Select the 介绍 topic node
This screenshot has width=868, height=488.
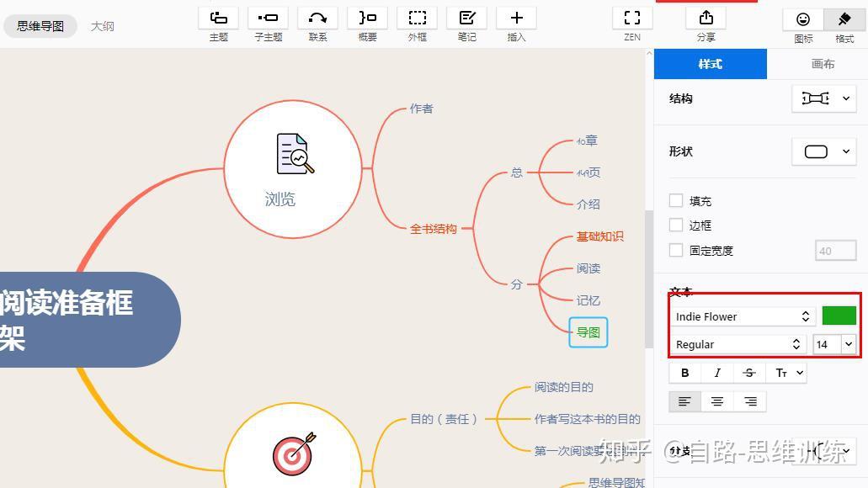[x=588, y=204]
